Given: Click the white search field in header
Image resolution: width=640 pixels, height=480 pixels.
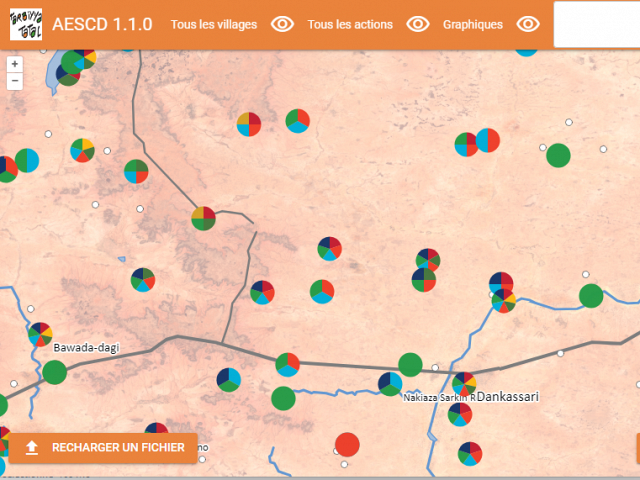Looking at the screenshot, I should [x=596, y=24].
